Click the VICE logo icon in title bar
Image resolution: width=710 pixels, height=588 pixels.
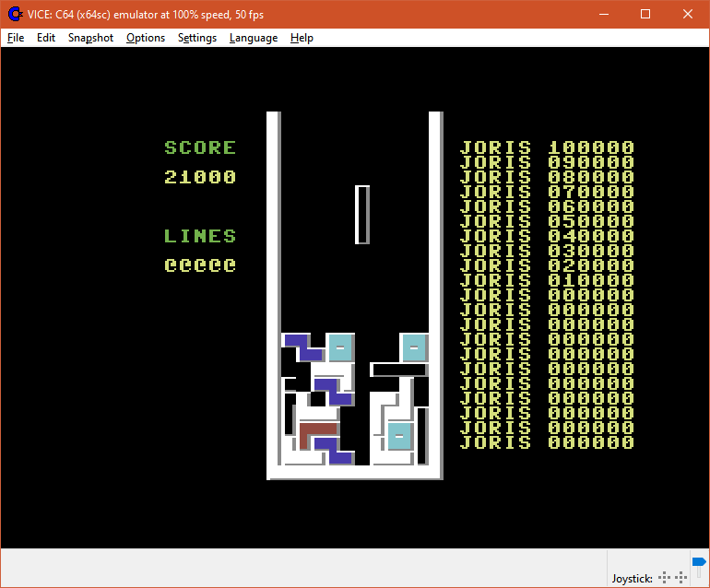[x=15, y=14]
